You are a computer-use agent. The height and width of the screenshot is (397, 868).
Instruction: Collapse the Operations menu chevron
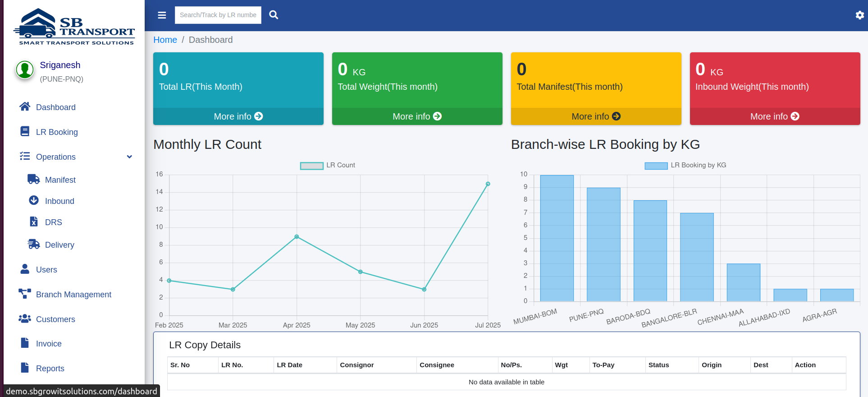129,157
